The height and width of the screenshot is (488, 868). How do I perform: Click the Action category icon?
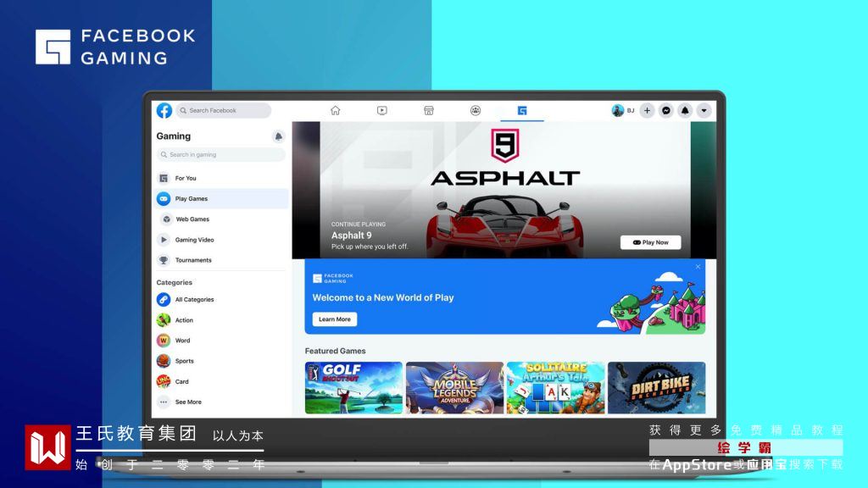164,319
